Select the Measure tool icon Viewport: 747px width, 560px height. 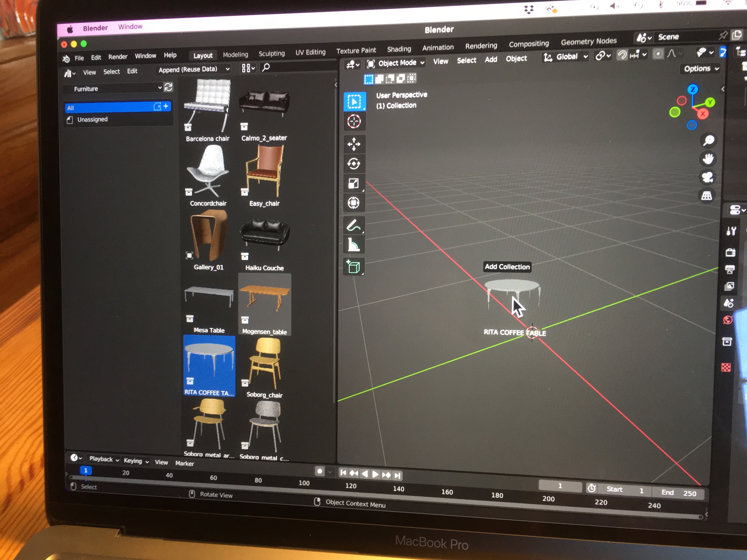(354, 245)
